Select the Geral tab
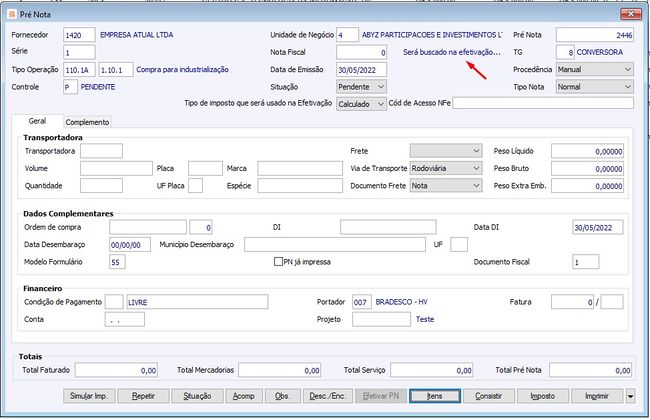Viewport: 650px width, 420px height. (37, 121)
